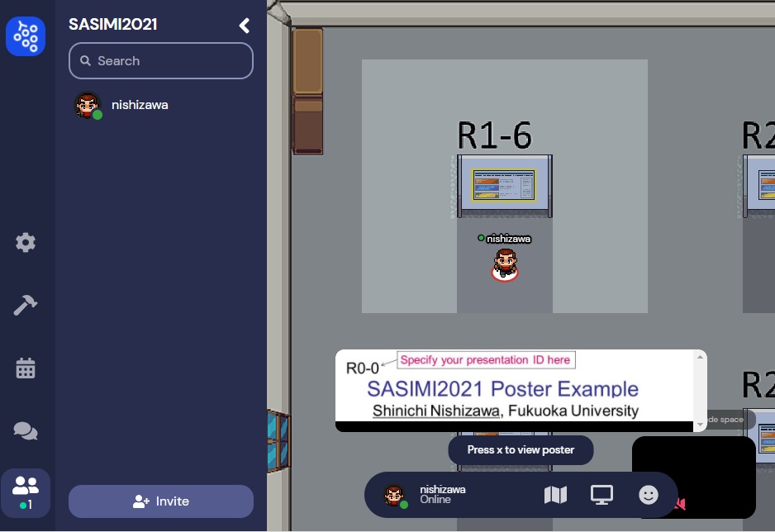Click nishizawa avatar in bottom bar
The height and width of the screenshot is (532, 775).
(x=395, y=496)
